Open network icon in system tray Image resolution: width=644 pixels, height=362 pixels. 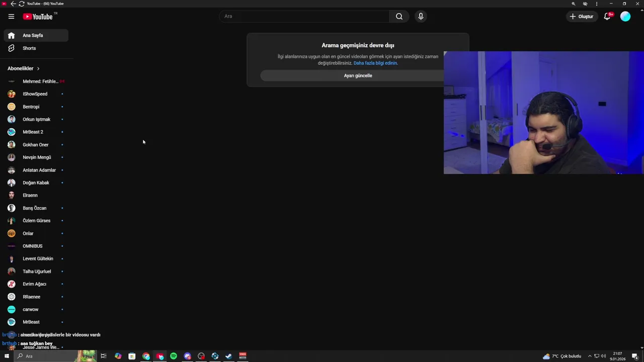(x=597, y=356)
